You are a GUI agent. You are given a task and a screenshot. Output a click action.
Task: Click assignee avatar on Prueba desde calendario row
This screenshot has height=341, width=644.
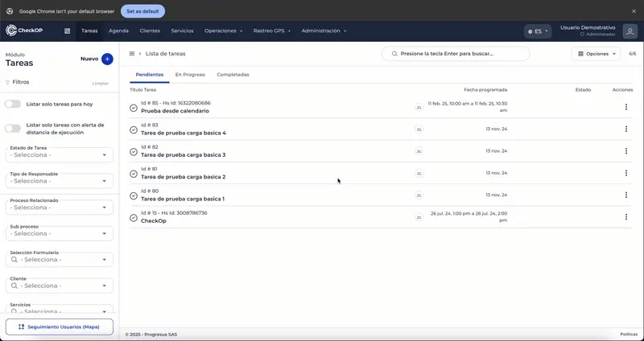[x=419, y=107]
